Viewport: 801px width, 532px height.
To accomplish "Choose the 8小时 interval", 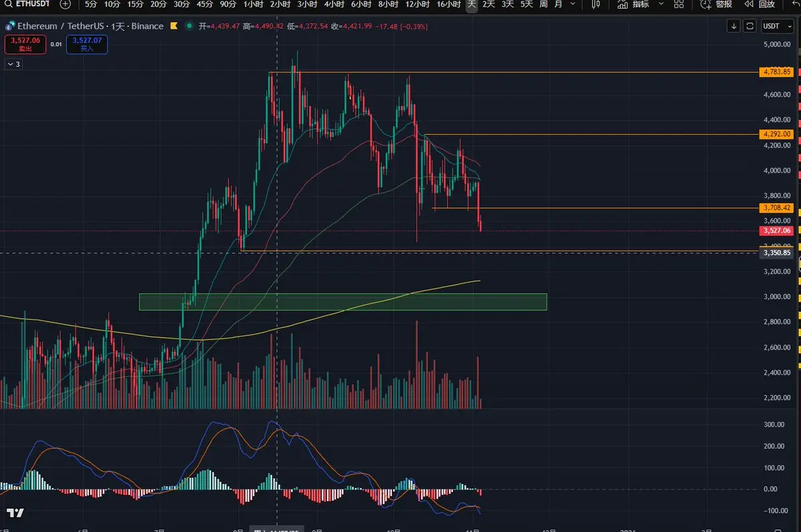I will tap(388, 4).
